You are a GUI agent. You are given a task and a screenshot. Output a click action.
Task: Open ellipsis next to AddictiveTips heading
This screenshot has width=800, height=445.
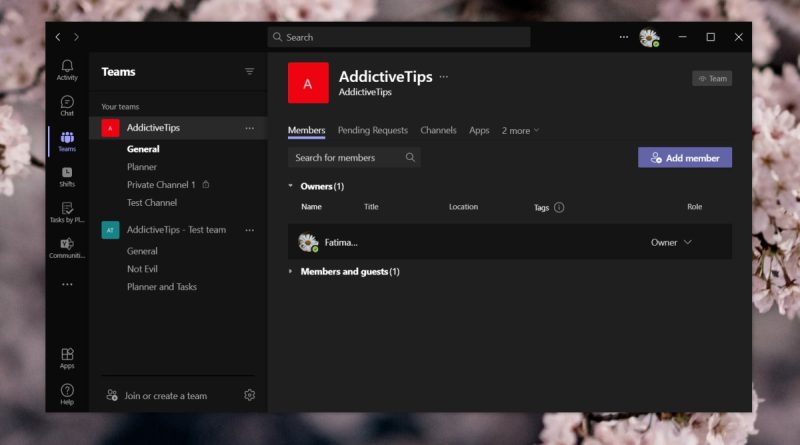[x=444, y=77]
